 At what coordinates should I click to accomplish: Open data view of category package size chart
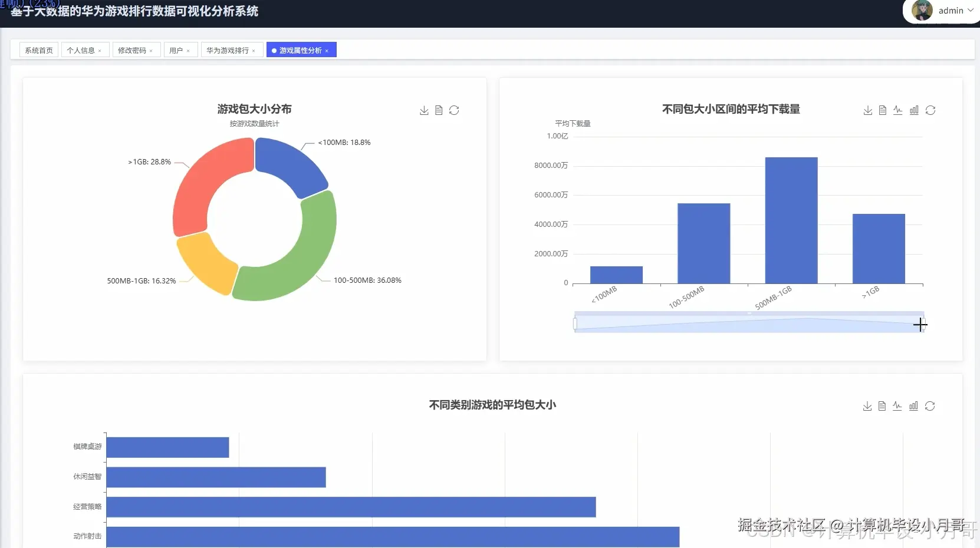(x=882, y=405)
